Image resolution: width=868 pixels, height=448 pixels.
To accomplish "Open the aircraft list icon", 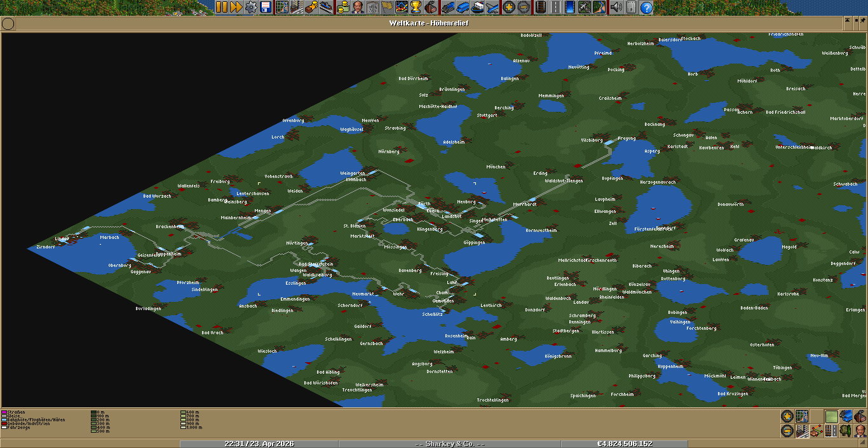I will pos(491,7).
